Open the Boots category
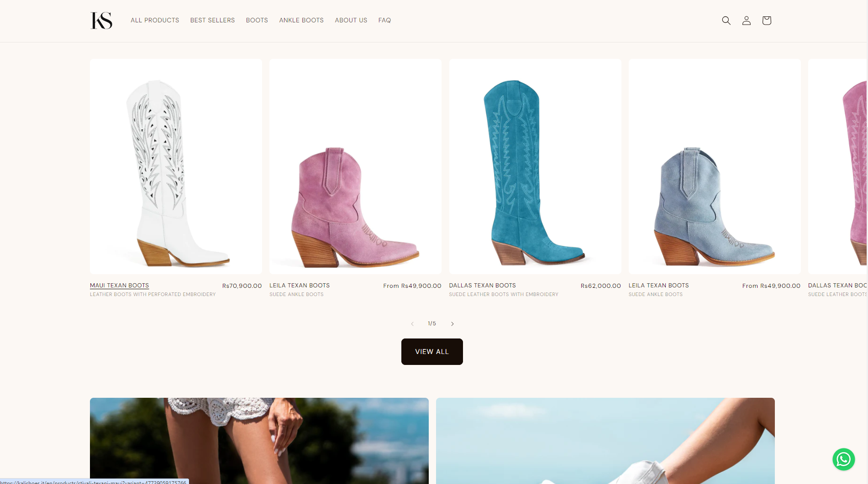This screenshot has height=484, width=868. pyautogui.click(x=257, y=21)
